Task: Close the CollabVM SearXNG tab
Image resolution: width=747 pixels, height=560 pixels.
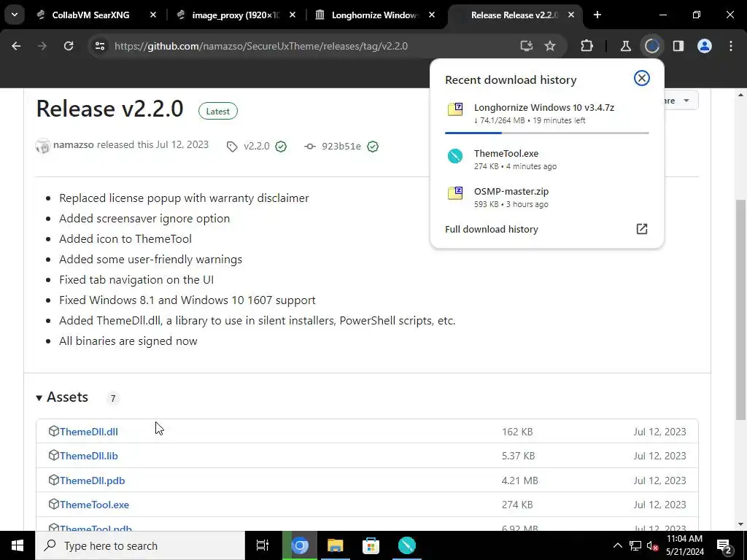Action: (x=153, y=15)
